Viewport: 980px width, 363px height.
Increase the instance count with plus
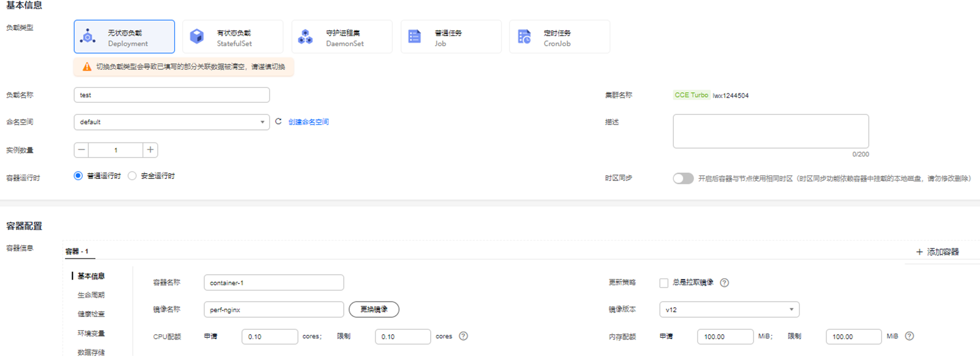150,150
